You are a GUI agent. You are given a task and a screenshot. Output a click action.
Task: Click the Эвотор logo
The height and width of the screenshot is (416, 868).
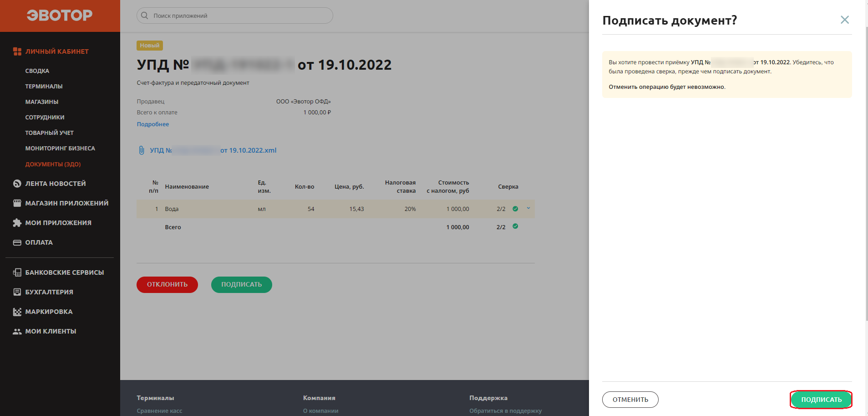(60, 15)
